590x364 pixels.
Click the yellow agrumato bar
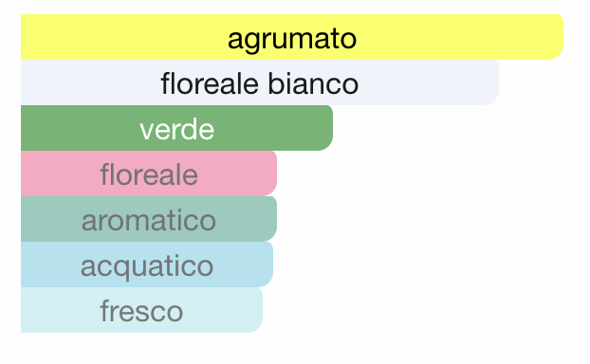(292, 37)
